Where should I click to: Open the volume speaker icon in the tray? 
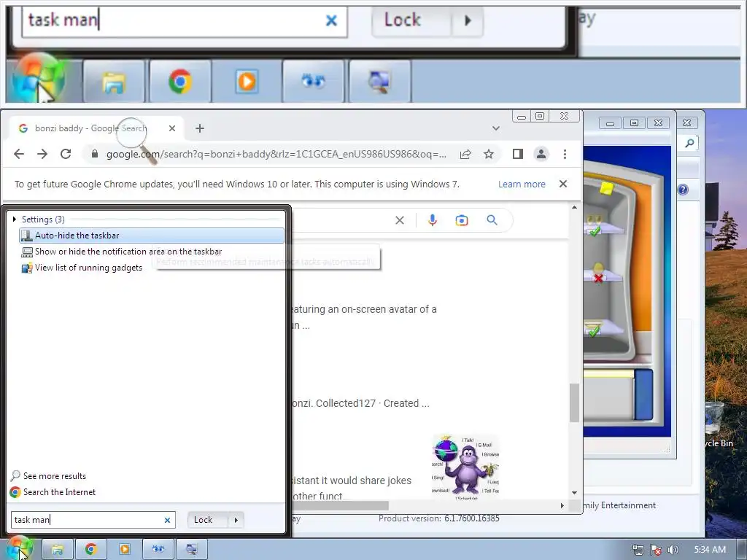[673, 550]
